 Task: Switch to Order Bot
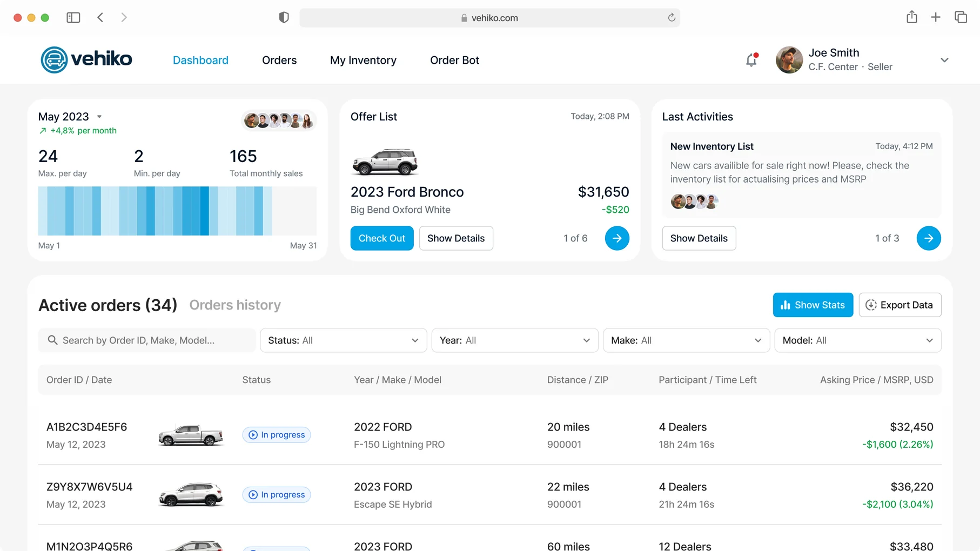(454, 60)
